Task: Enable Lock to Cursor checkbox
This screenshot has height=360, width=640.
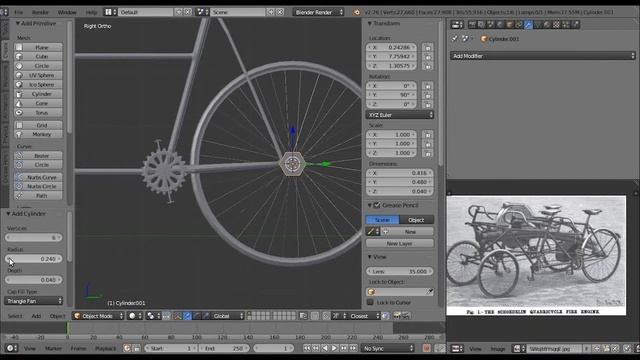Action: click(370, 302)
